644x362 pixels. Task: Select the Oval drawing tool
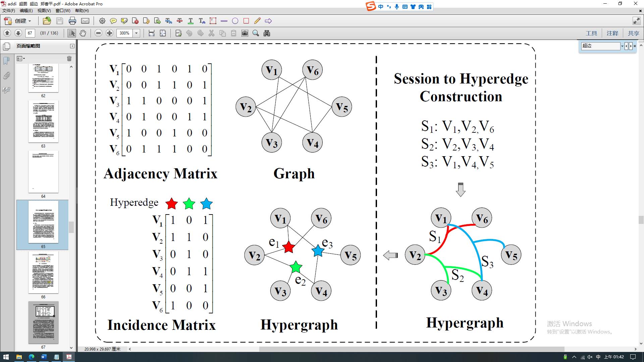click(235, 21)
